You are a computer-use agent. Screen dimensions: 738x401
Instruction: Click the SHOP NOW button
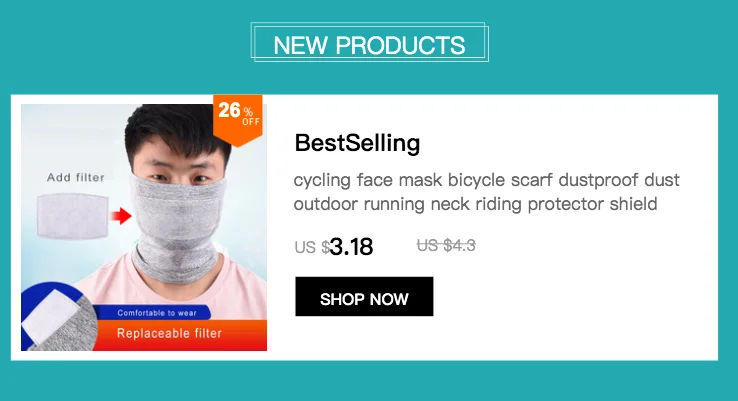pyautogui.click(x=364, y=297)
